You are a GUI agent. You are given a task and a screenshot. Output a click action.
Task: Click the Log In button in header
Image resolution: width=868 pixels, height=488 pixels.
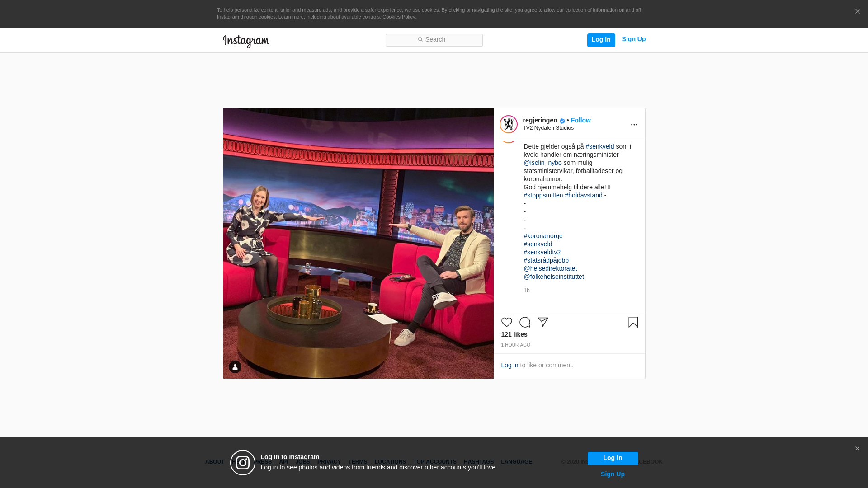click(x=601, y=40)
